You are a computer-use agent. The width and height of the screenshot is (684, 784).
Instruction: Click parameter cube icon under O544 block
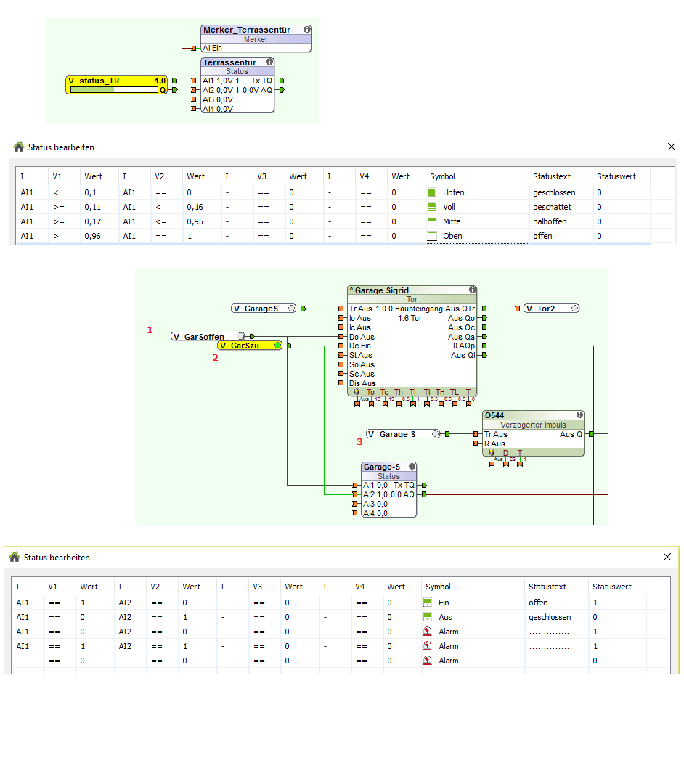492,452
